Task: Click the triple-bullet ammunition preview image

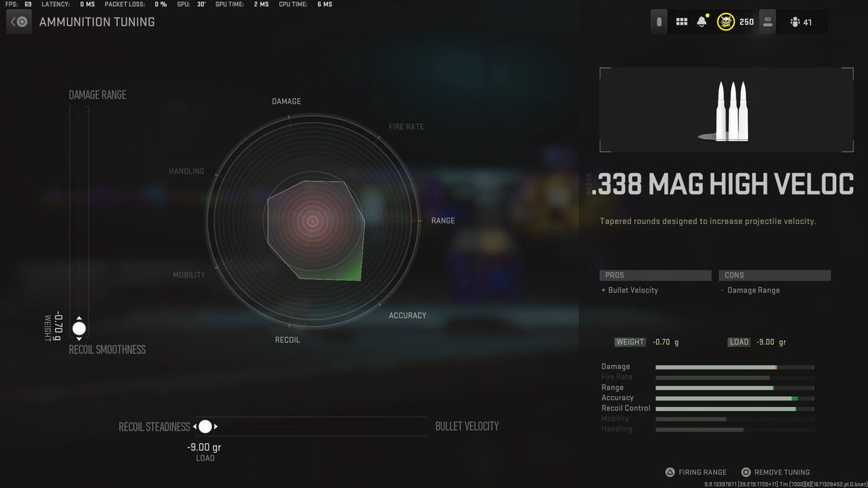Action: pyautogui.click(x=726, y=111)
